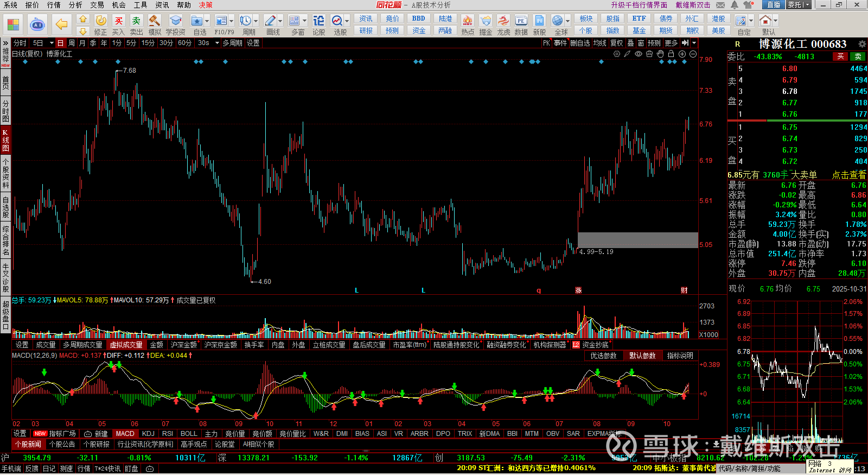868x475 pixels.
Task: Open the 论股 discussion icon
Action: click(x=319, y=21)
